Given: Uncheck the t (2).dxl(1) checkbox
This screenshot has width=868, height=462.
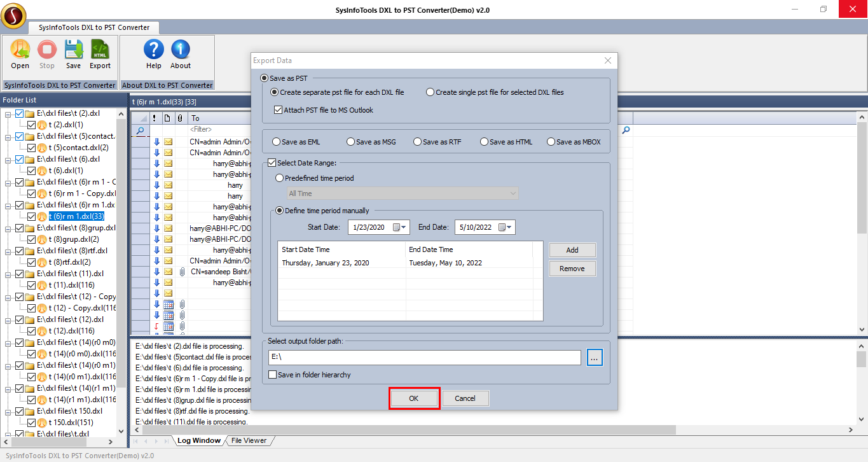Looking at the screenshot, I should click(x=31, y=125).
